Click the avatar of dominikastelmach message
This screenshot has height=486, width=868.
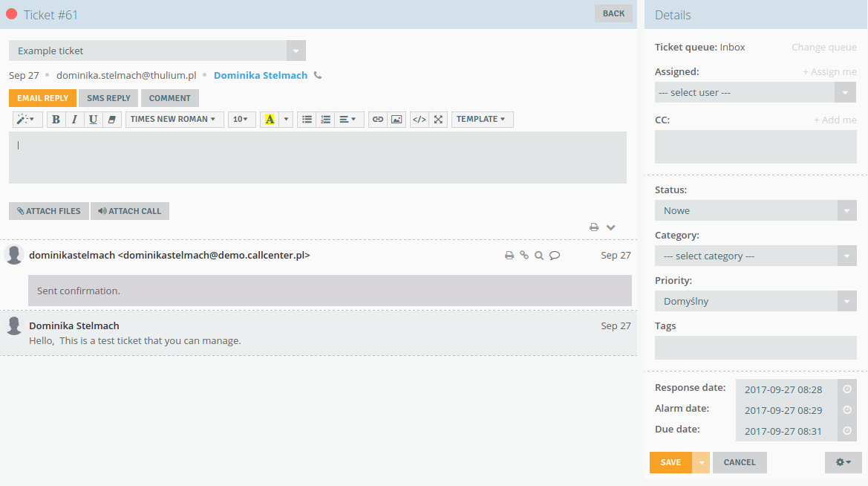(14, 254)
